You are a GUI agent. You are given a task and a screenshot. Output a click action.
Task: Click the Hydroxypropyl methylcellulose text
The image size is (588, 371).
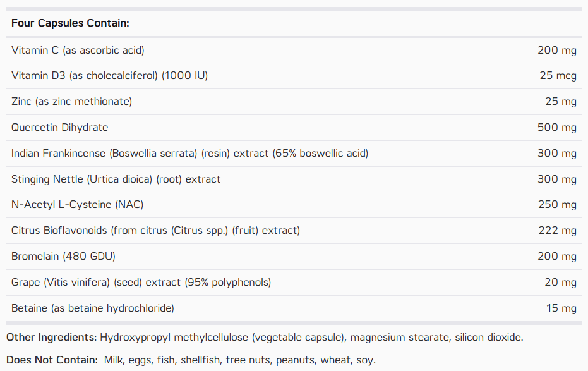click(174, 338)
